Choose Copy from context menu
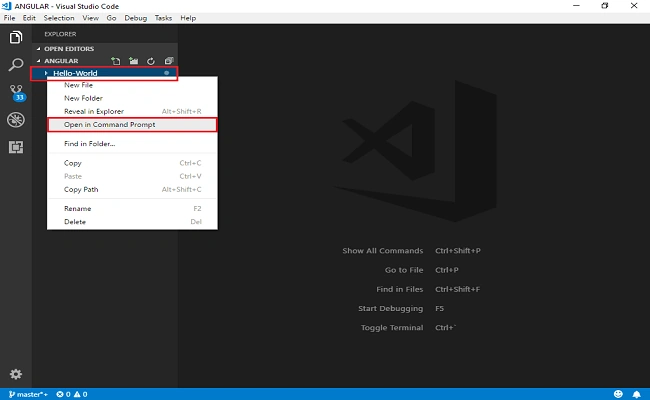Viewport: 650px width, 400px height. click(132, 163)
